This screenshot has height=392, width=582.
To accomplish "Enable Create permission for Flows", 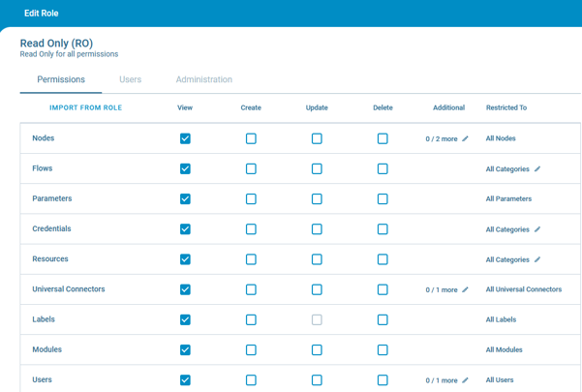I will [x=251, y=169].
